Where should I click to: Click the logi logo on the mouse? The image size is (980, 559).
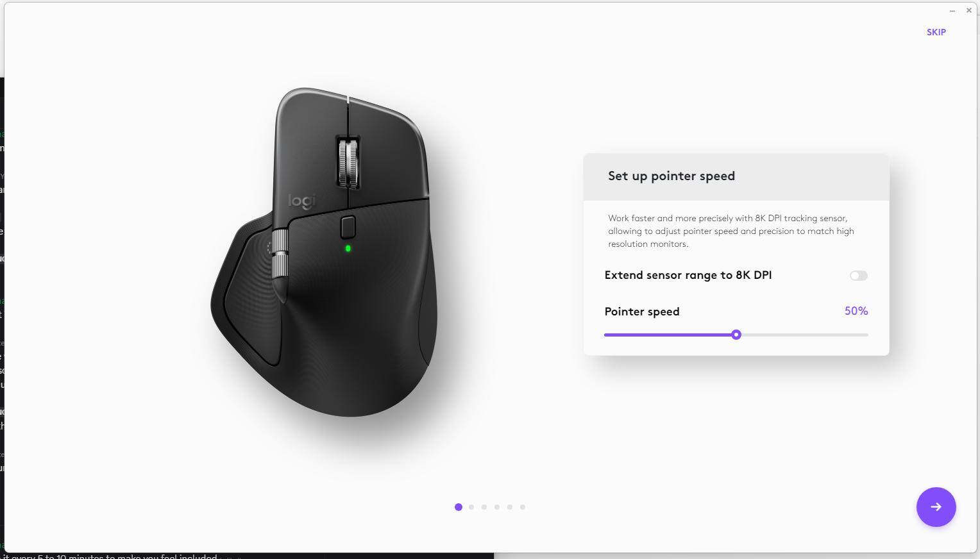[301, 201]
